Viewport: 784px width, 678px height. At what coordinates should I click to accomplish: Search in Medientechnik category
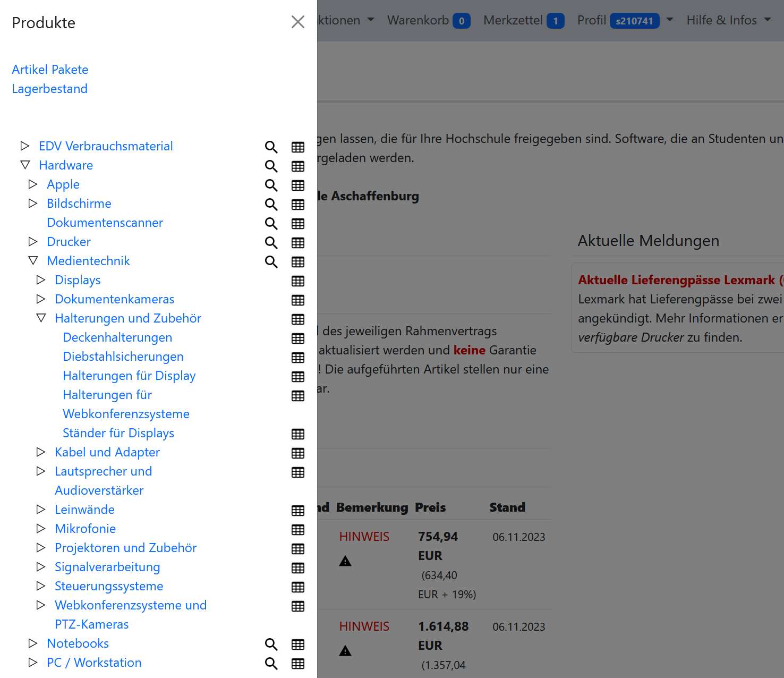tap(271, 262)
